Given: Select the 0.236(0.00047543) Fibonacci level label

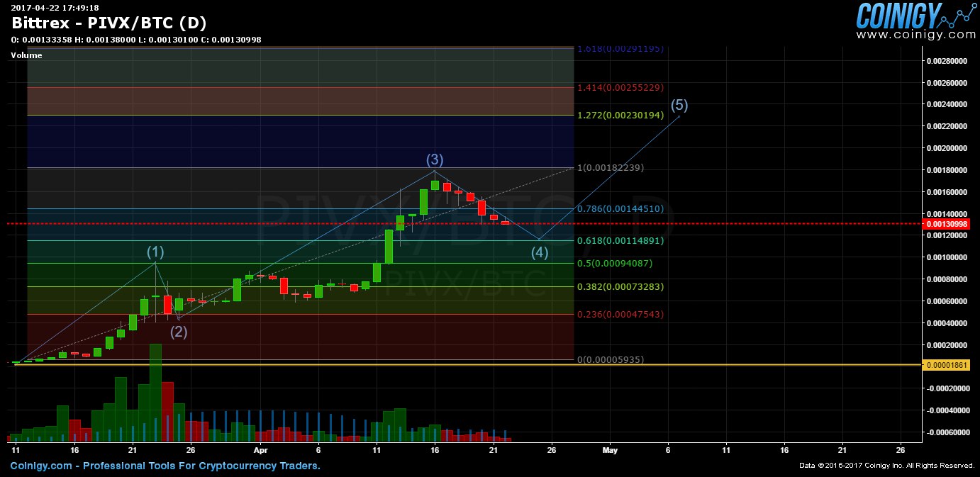Looking at the screenshot, I should click(x=620, y=314).
